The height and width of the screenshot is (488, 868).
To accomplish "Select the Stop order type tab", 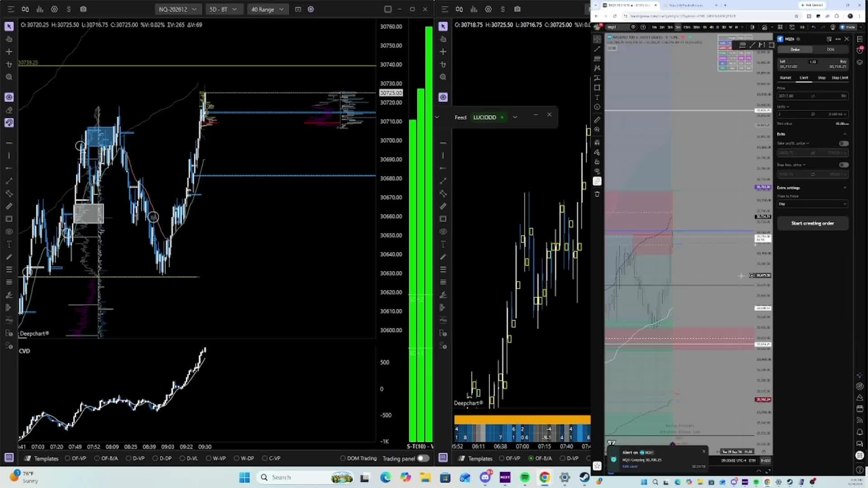I will (821, 78).
